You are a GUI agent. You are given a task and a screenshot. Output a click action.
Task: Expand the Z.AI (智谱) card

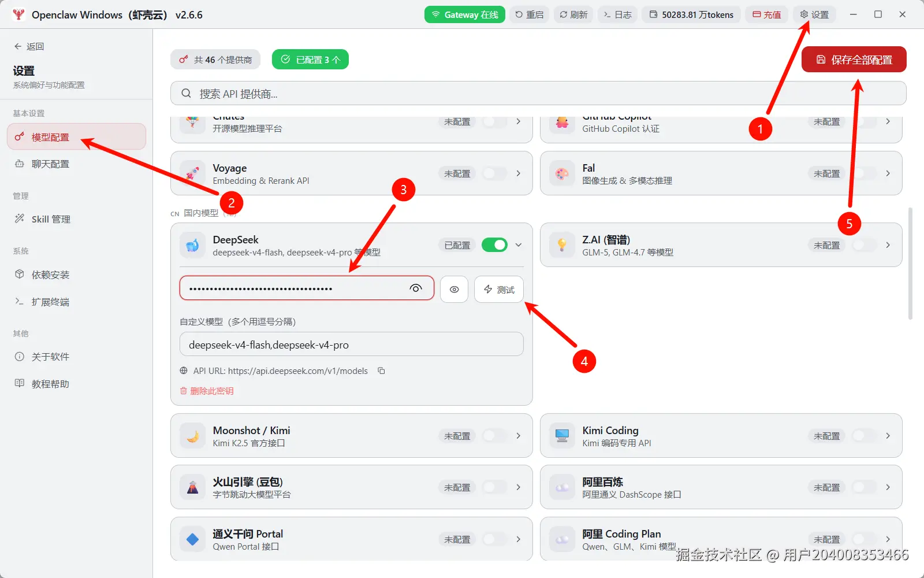[x=888, y=245]
